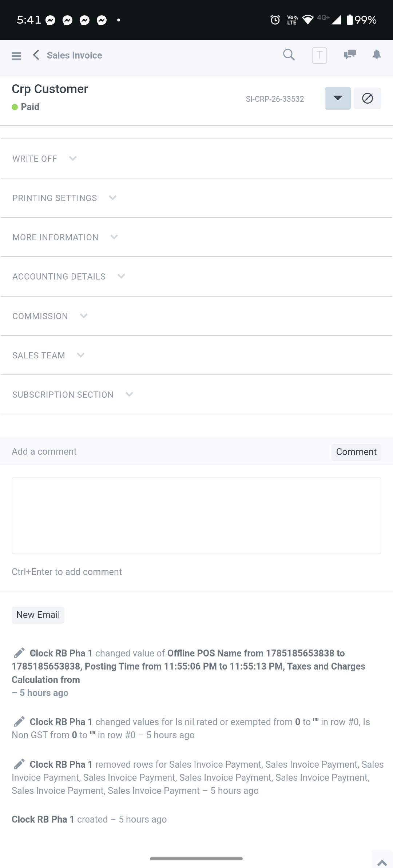Open the chat messages icon

pos(350,55)
